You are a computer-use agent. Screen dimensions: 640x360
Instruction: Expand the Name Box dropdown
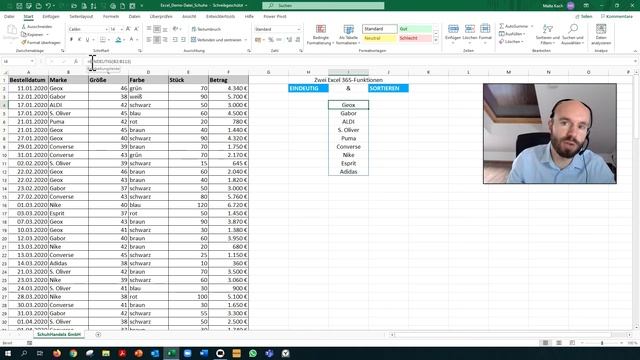(32, 61)
